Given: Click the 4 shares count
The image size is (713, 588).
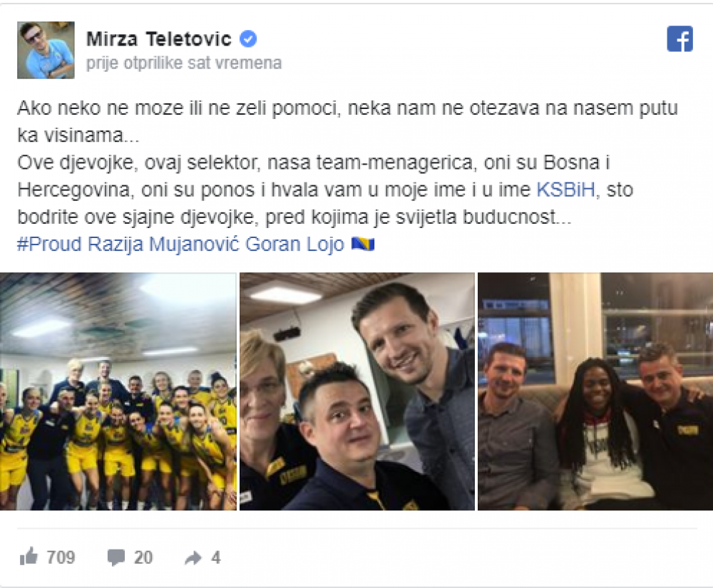Looking at the screenshot, I should click(x=215, y=557).
